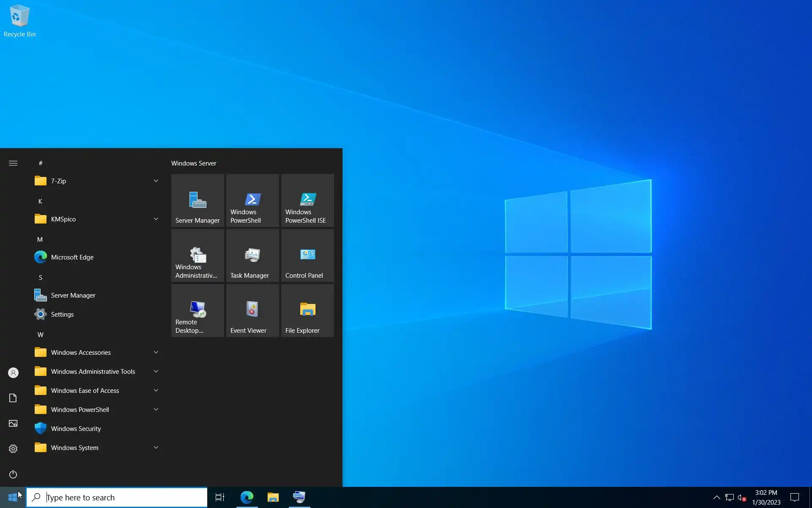Click the hamburger menu expand button

[13, 163]
